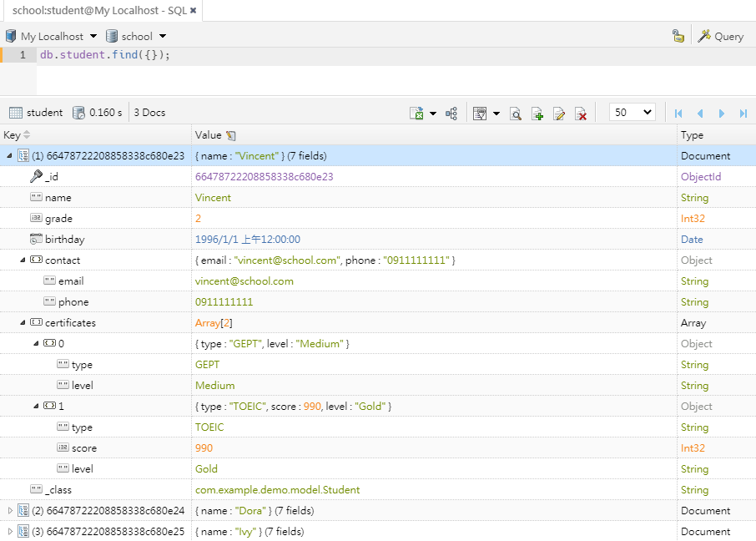This screenshot has height=541, width=756.
Task: Open the page size dropdown showing 50
Action: (x=633, y=113)
